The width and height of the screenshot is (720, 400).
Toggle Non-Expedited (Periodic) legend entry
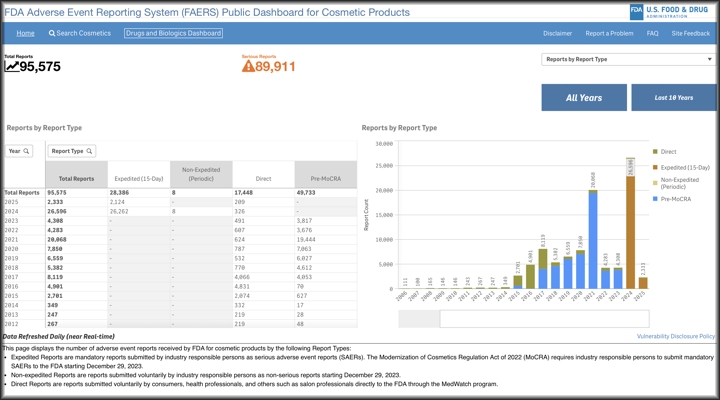685,183
